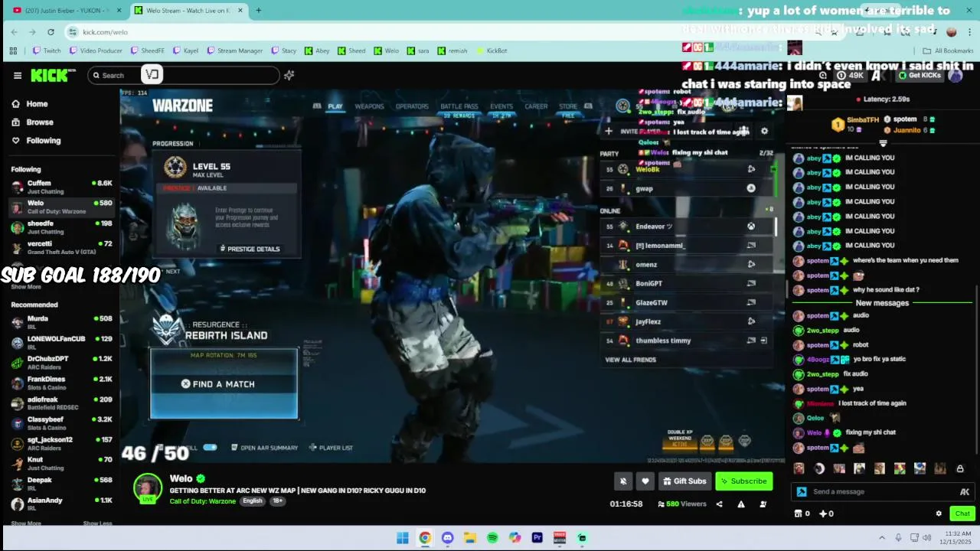Open vercetti channel in Following list
Image resolution: width=980 pixels, height=551 pixels.
(x=61, y=247)
